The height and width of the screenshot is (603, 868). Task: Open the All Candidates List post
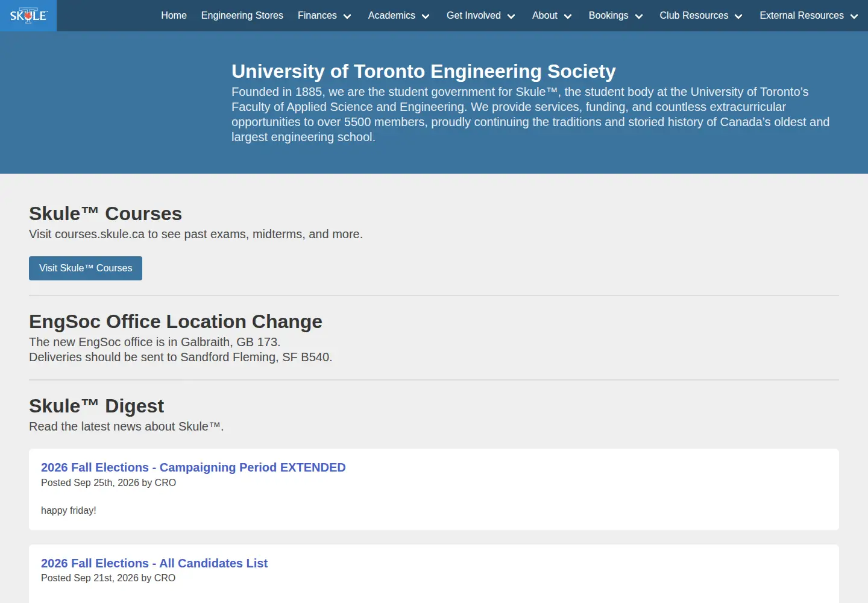coord(154,563)
